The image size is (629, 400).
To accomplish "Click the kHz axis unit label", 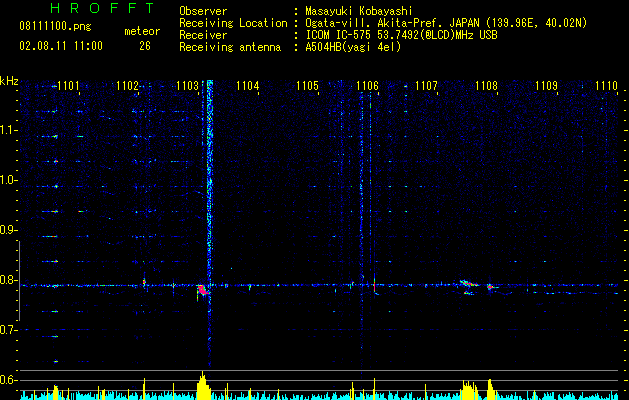I will tap(9, 81).
